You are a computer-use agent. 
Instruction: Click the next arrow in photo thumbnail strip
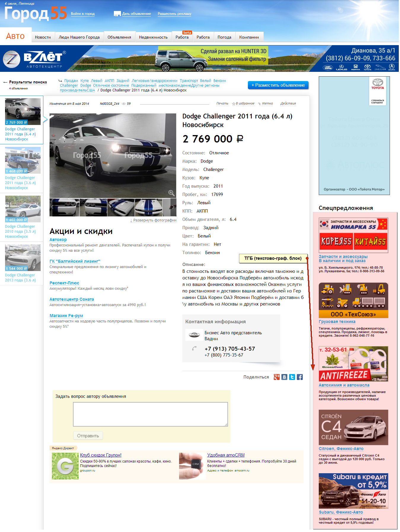tap(173, 207)
